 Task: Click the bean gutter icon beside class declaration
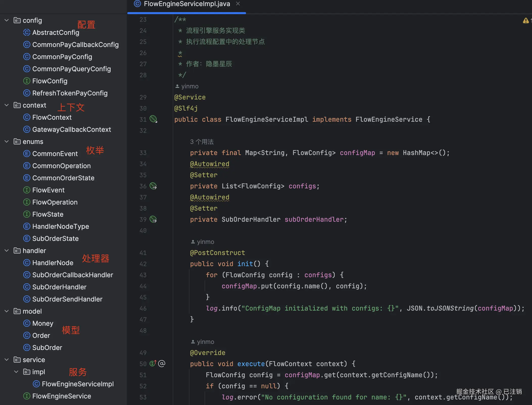(x=153, y=119)
